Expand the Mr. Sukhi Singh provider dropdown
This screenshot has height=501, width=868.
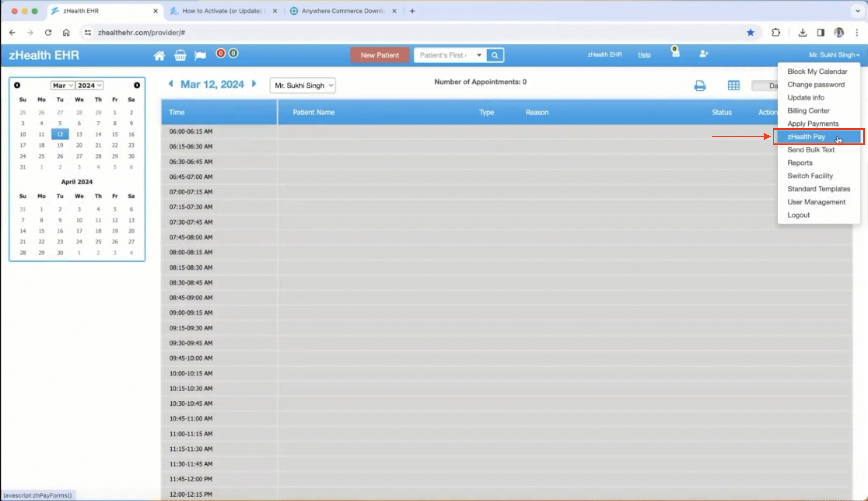302,85
